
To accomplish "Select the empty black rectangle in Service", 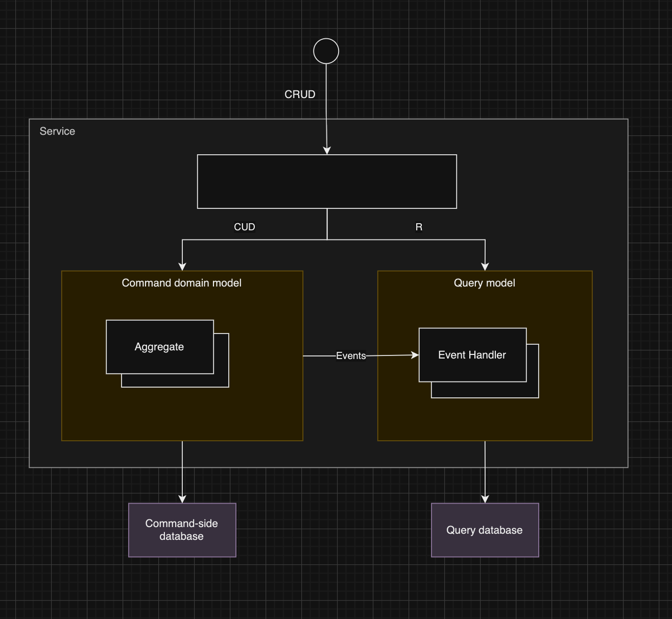I will click(x=327, y=181).
